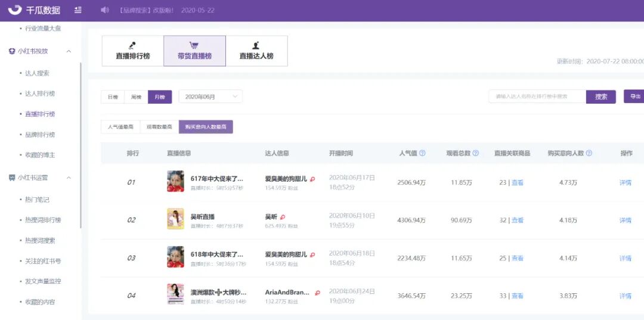
Task: Click streamer name AriaAndBran...
Action: [287, 292]
